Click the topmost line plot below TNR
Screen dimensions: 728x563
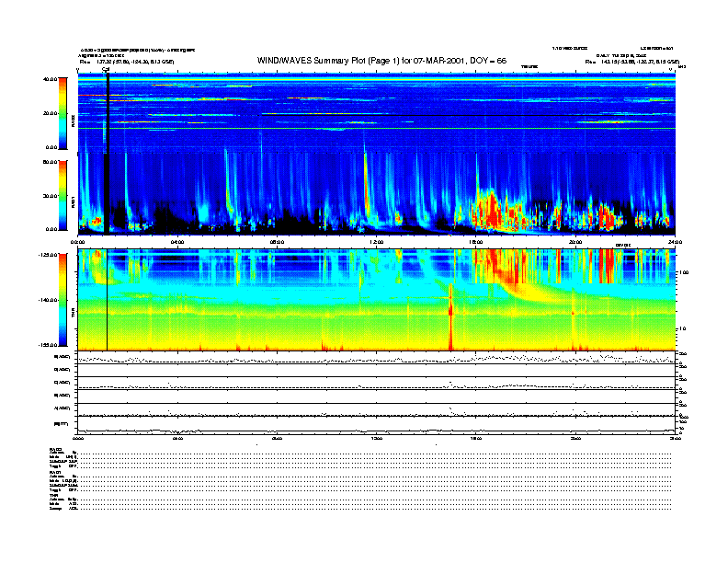[x=376, y=357]
